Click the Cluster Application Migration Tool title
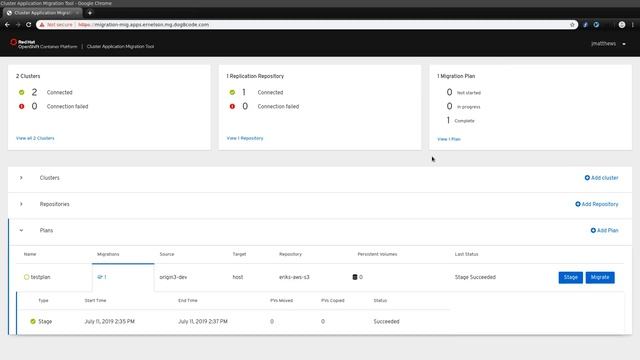This screenshot has height=360, width=640. tap(120, 47)
